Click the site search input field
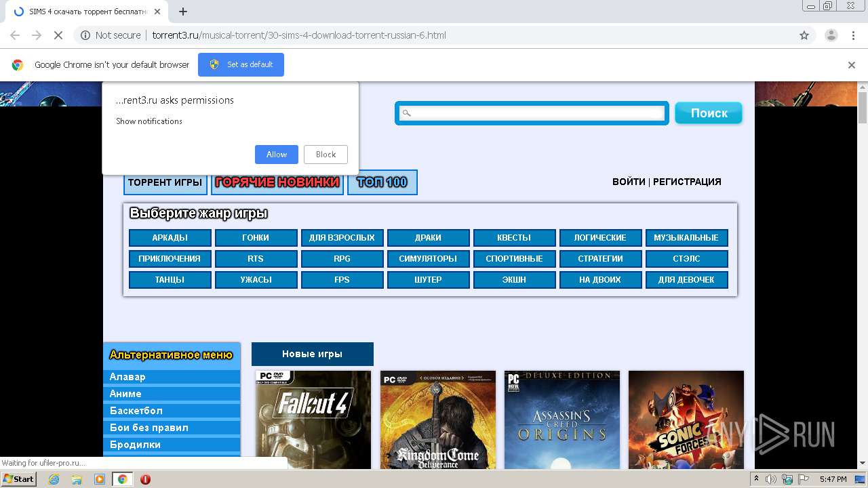Viewport: 868px width, 488px height. [532, 113]
